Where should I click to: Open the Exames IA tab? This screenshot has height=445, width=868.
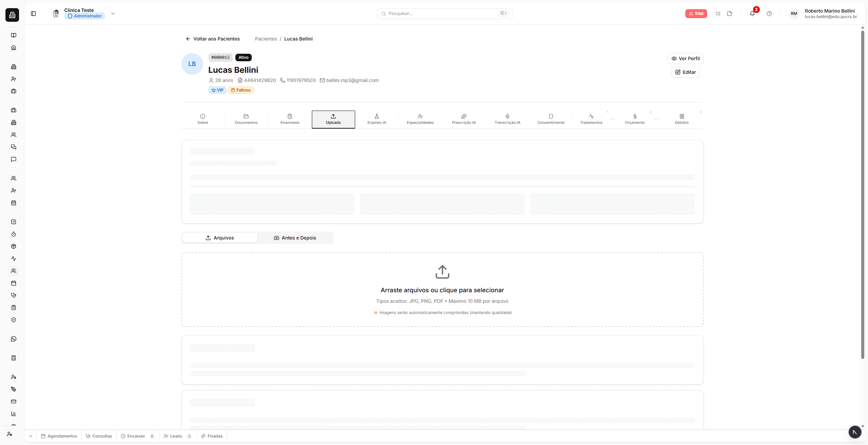tap(377, 119)
